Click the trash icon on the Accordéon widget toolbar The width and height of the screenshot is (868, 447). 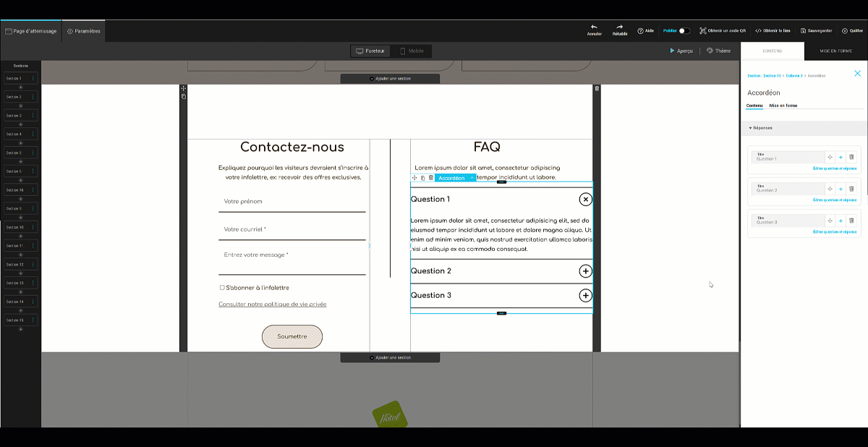[431, 178]
